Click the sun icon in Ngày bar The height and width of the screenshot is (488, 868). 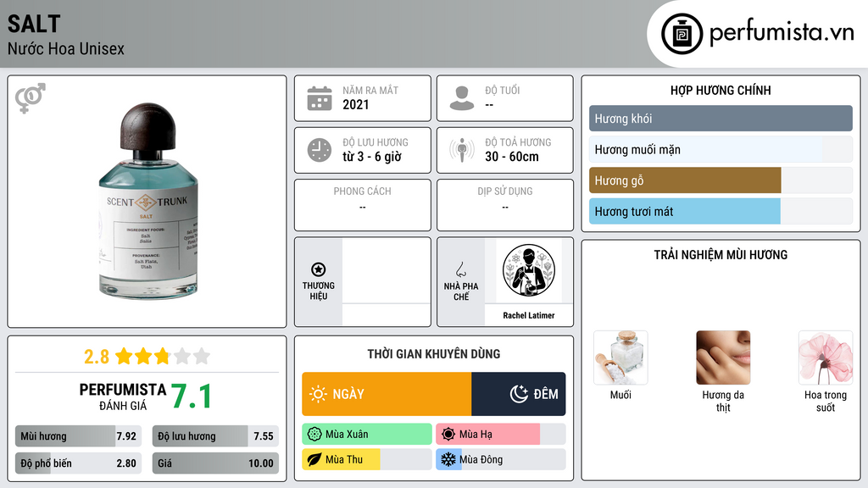319,394
